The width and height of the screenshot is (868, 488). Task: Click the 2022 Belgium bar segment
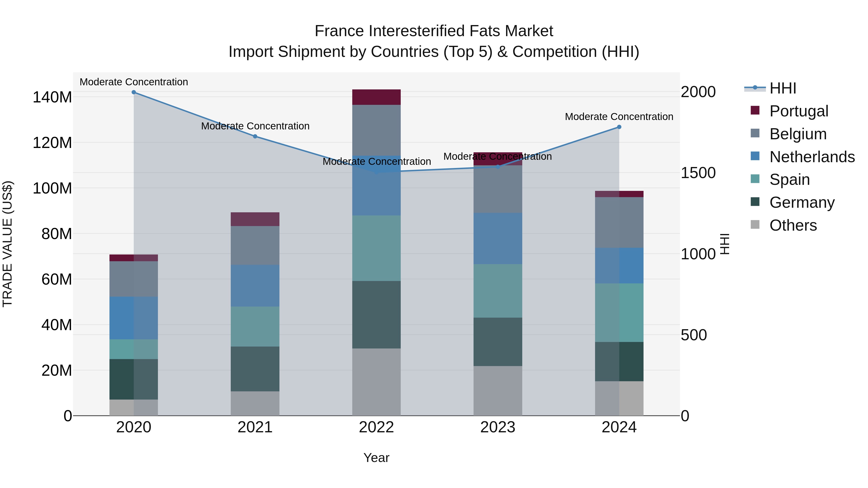(x=376, y=130)
